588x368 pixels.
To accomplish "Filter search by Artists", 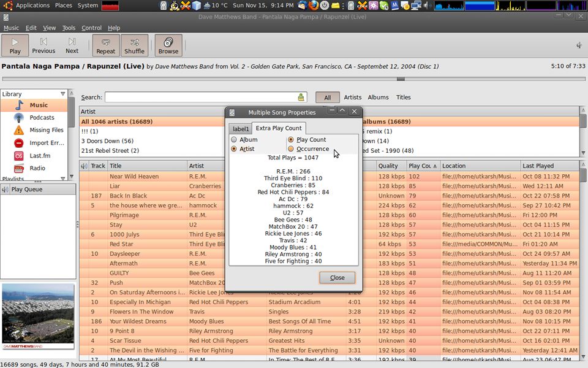I will (x=353, y=98).
